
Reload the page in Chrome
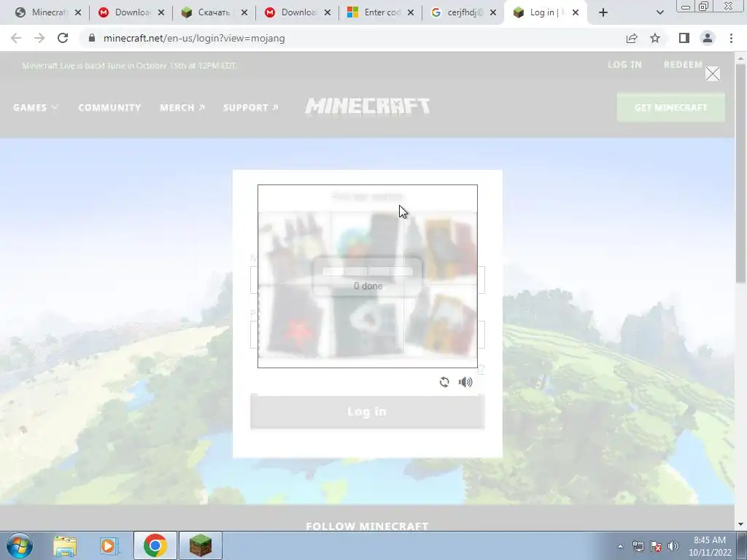click(63, 38)
